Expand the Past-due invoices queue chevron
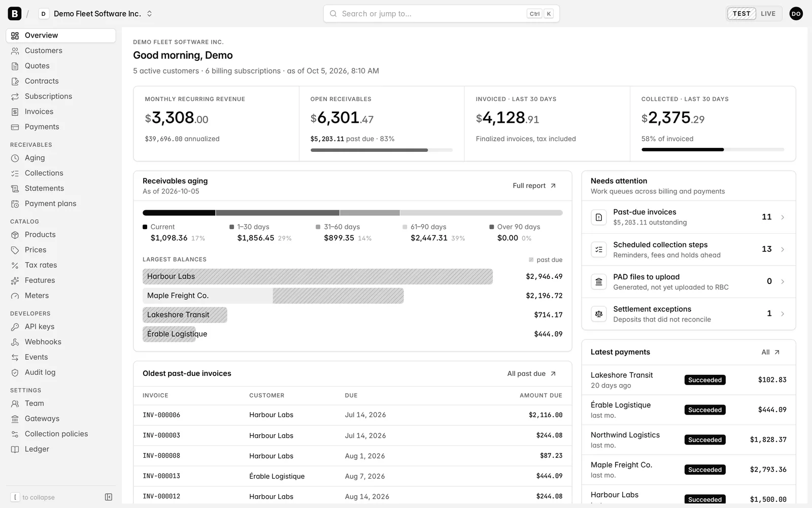Image resolution: width=812 pixels, height=508 pixels. pyautogui.click(x=783, y=217)
